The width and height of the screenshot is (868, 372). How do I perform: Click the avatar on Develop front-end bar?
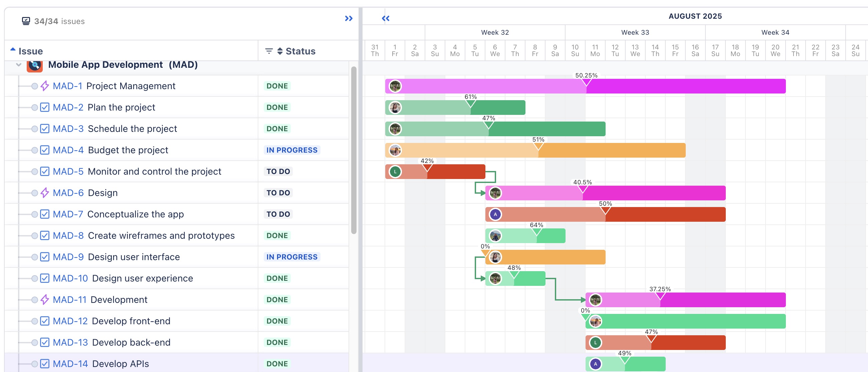(x=595, y=321)
